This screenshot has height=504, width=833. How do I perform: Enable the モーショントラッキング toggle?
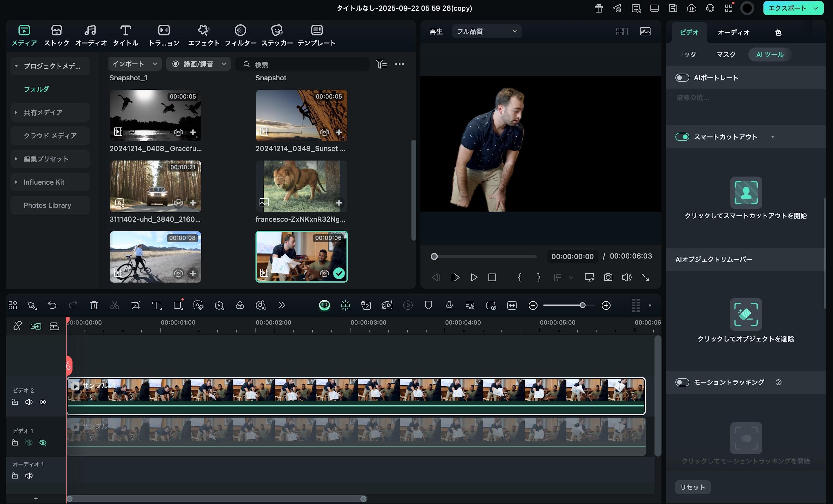click(682, 382)
